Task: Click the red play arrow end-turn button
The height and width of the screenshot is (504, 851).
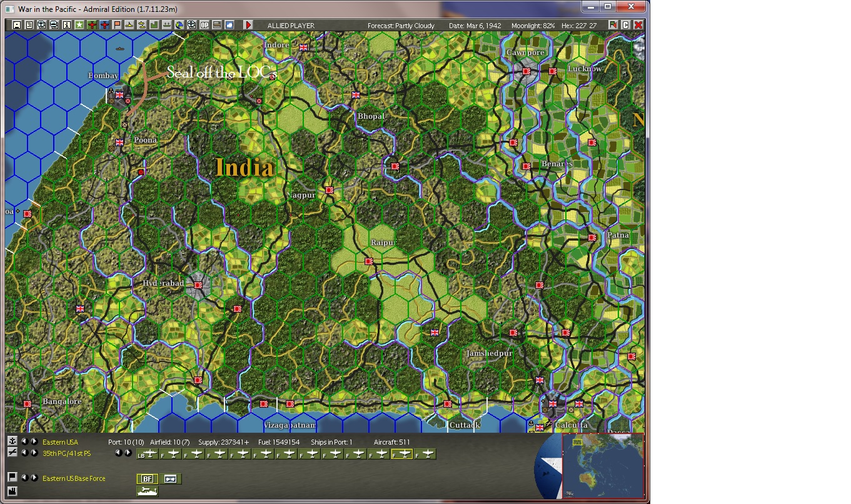Action: pos(248,25)
